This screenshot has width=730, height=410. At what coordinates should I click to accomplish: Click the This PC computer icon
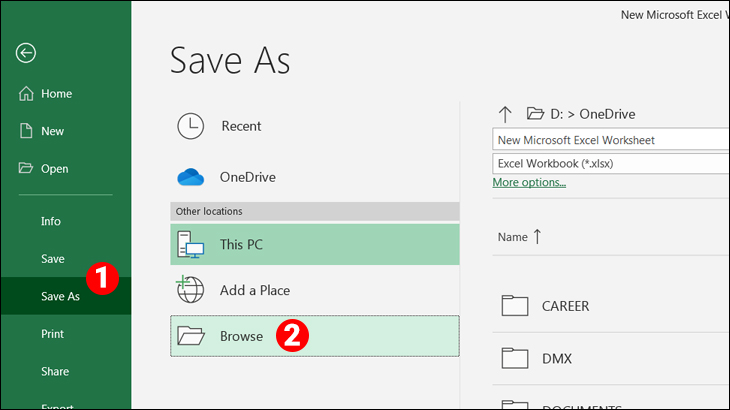190,244
